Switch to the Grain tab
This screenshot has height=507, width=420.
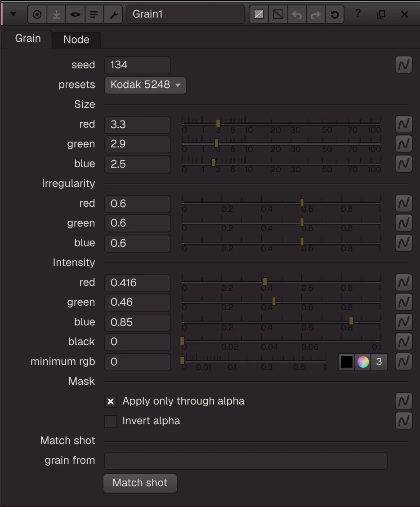pos(28,39)
